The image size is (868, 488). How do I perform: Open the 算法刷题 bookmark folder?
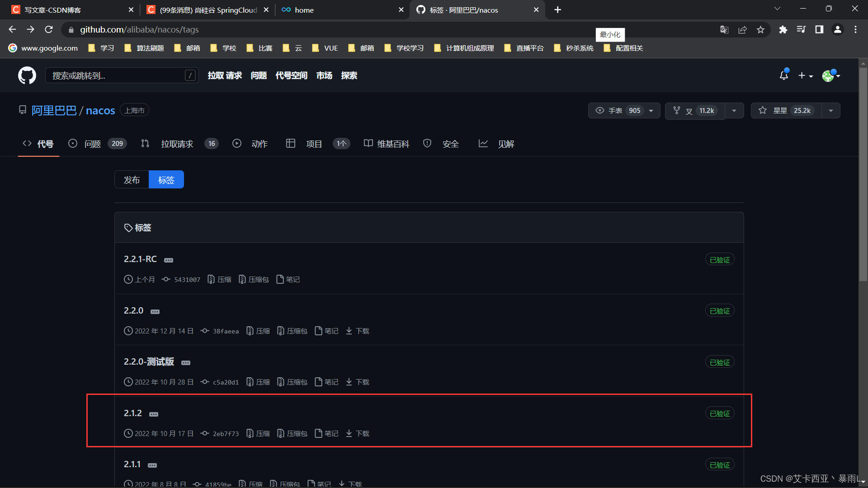[145, 48]
